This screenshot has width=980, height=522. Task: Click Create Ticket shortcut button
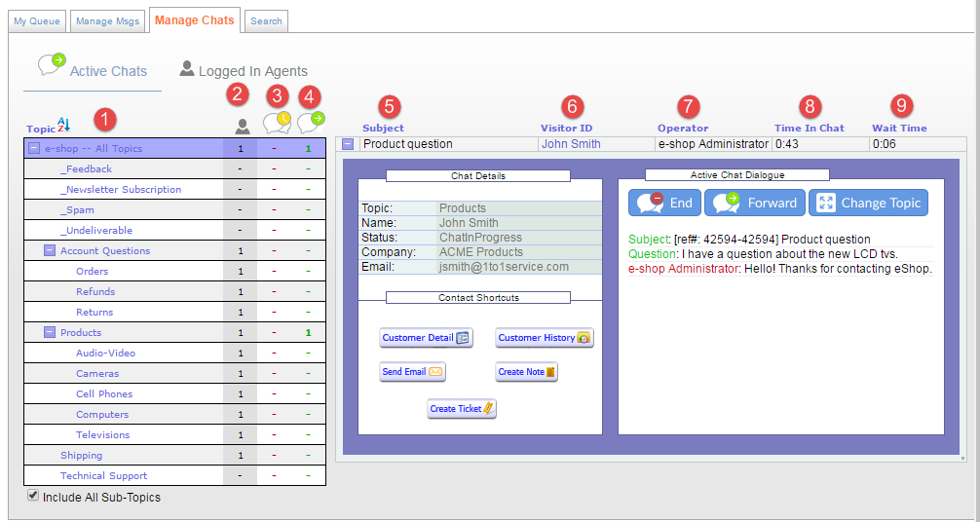point(462,409)
